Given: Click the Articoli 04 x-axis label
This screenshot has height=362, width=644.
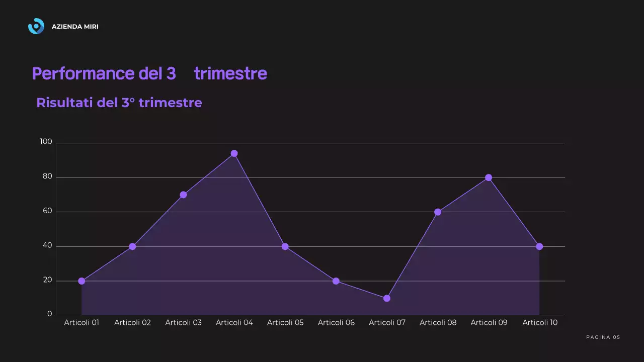Looking at the screenshot, I should pyautogui.click(x=234, y=323).
